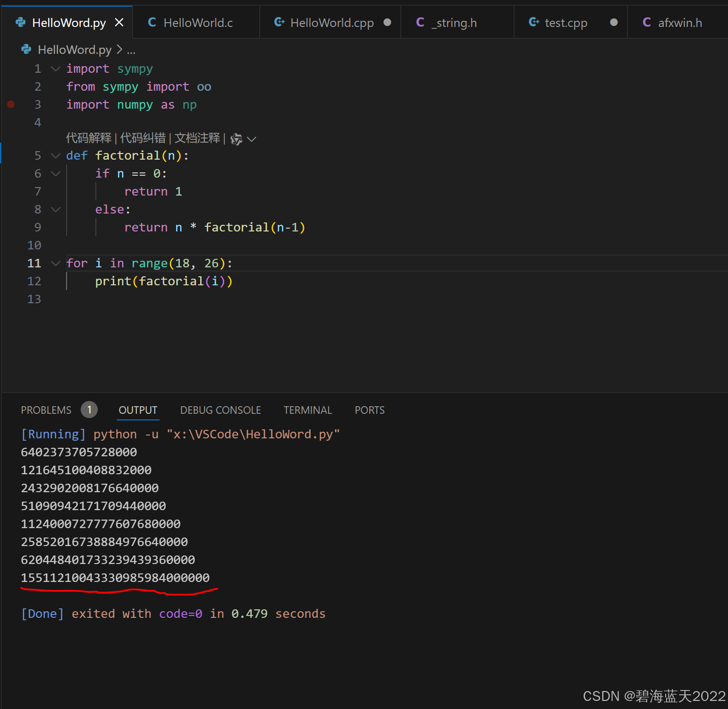728x709 pixels.
Task: Expand the code lens dropdown chevron
Action: coord(252,139)
